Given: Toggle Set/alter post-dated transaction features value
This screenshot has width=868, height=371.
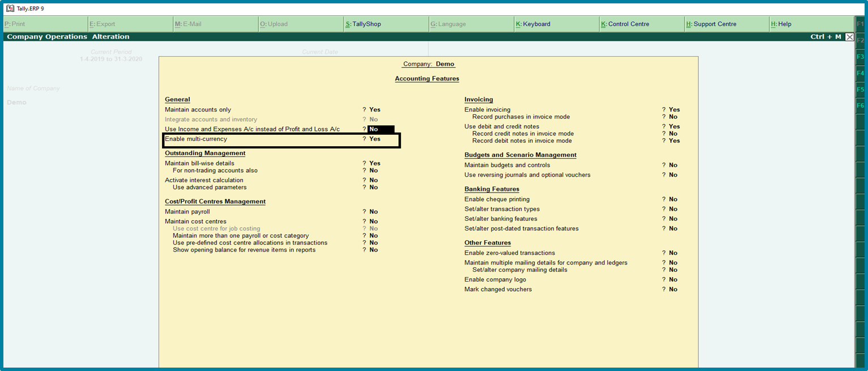Looking at the screenshot, I should coord(673,229).
